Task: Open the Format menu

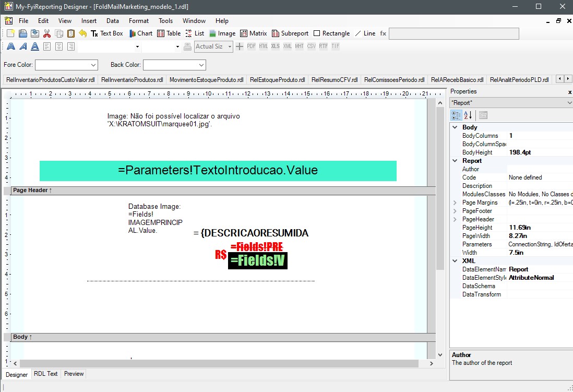Action: coord(139,21)
